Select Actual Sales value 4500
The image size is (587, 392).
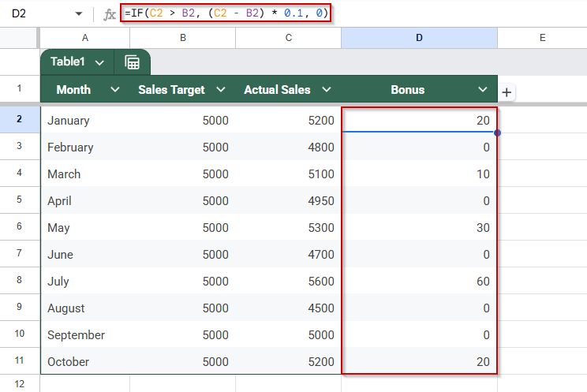pos(288,308)
